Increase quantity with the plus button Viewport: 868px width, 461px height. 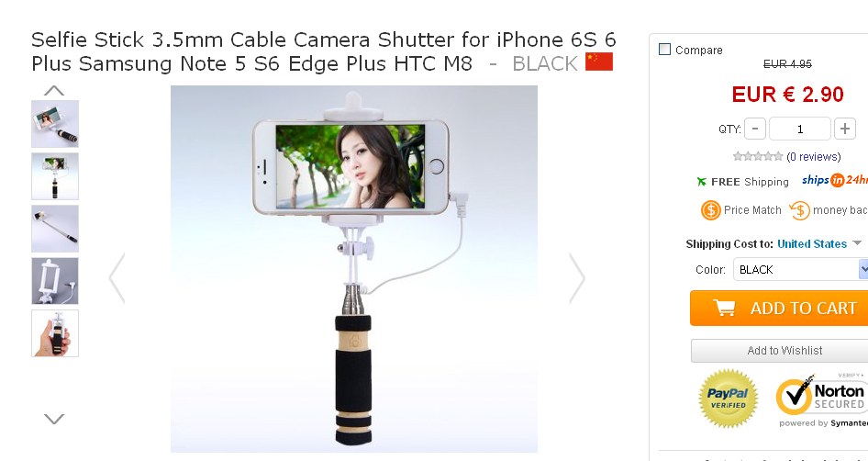(845, 129)
